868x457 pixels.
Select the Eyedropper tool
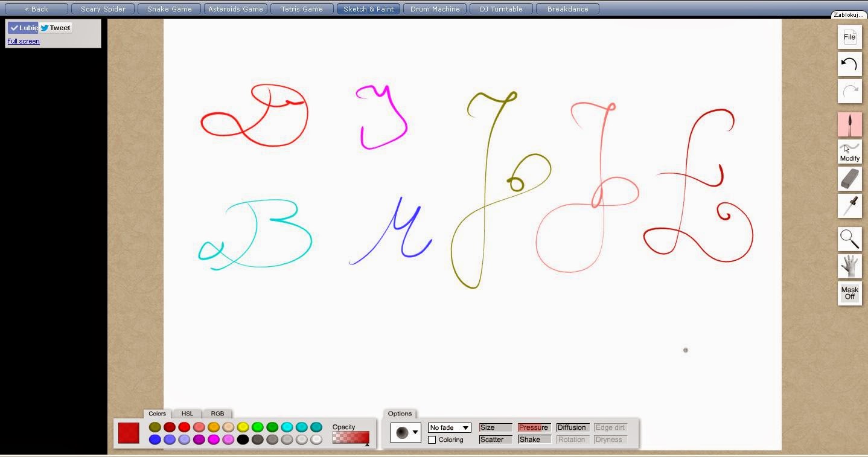pos(849,206)
